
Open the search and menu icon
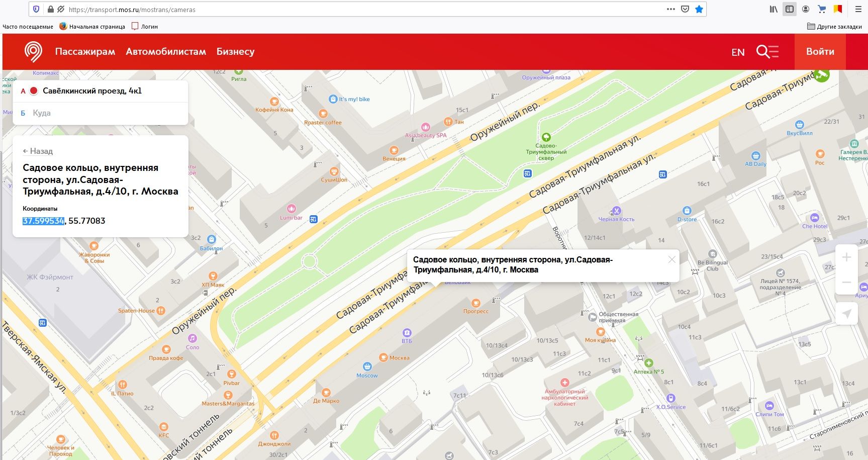click(x=767, y=52)
